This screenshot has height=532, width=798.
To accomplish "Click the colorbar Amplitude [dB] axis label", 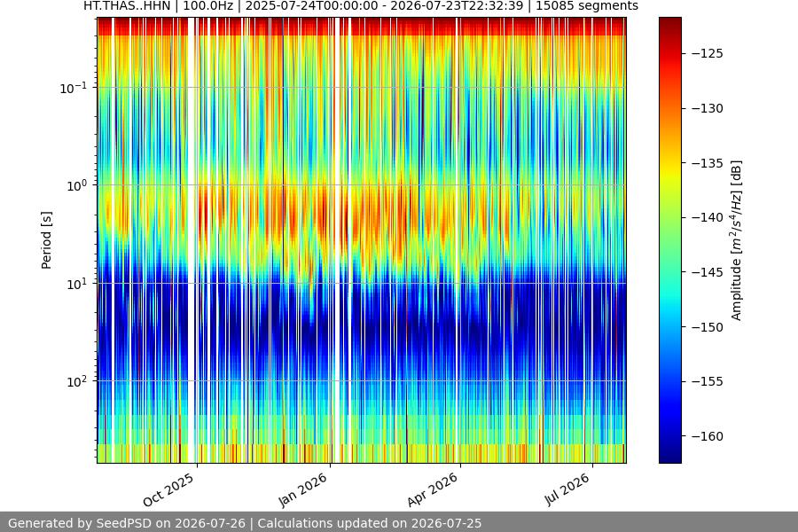I will (737, 240).
